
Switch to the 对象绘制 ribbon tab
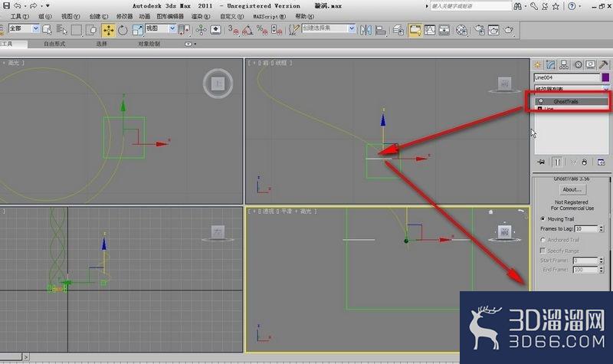tap(149, 44)
